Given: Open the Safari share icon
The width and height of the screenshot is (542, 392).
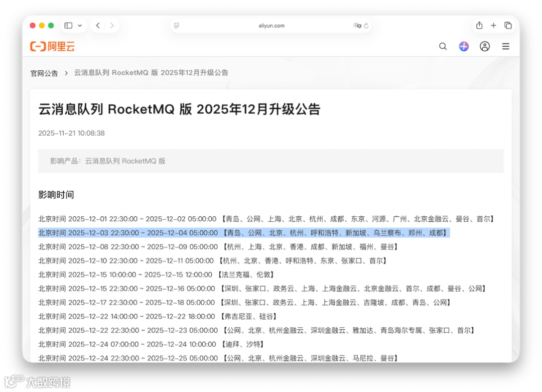Looking at the screenshot, I should pyautogui.click(x=479, y=25).
